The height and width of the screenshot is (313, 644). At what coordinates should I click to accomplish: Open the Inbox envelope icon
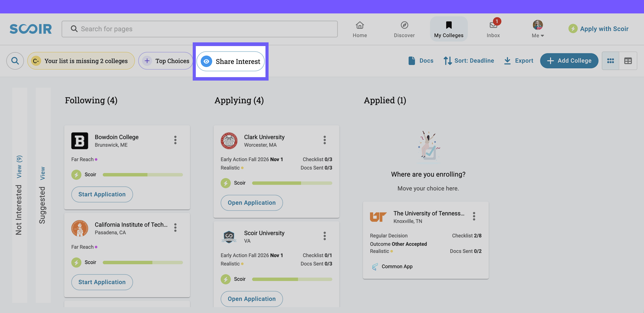coord(493,25)
